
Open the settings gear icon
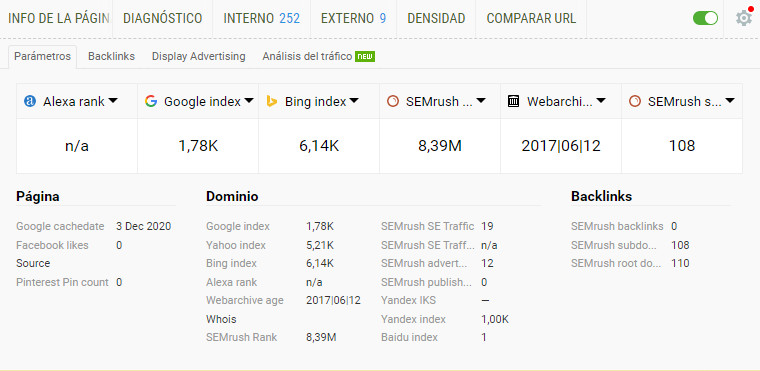[x=744, y=18]
